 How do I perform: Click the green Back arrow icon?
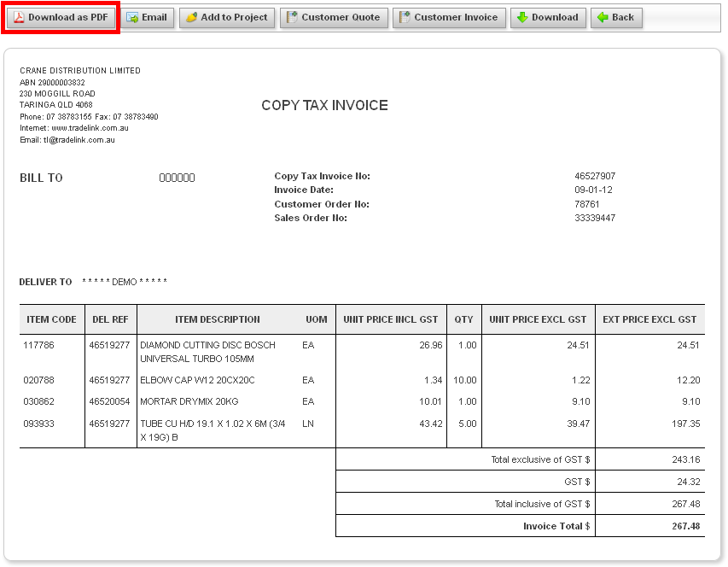tap(603, 18)
